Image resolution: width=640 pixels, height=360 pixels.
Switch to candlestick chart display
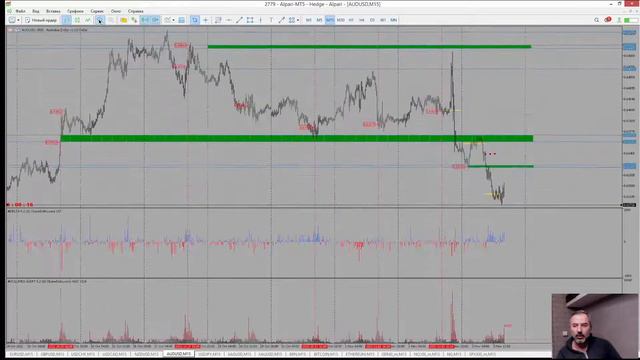77,20
